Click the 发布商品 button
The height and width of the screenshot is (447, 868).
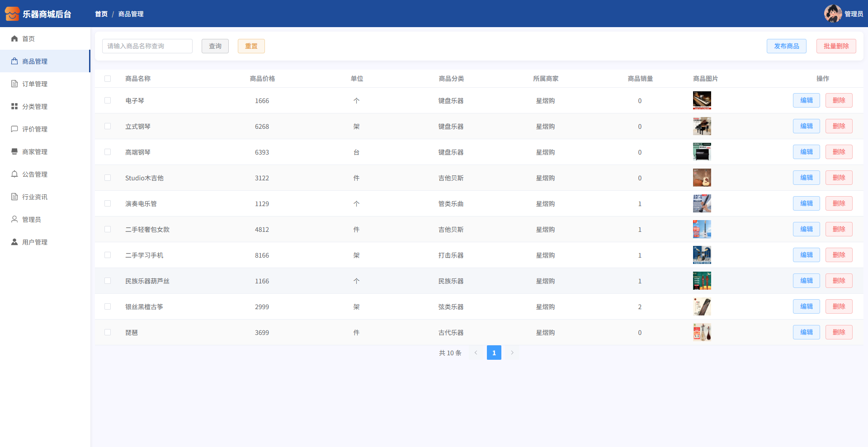tap(786, 46)
